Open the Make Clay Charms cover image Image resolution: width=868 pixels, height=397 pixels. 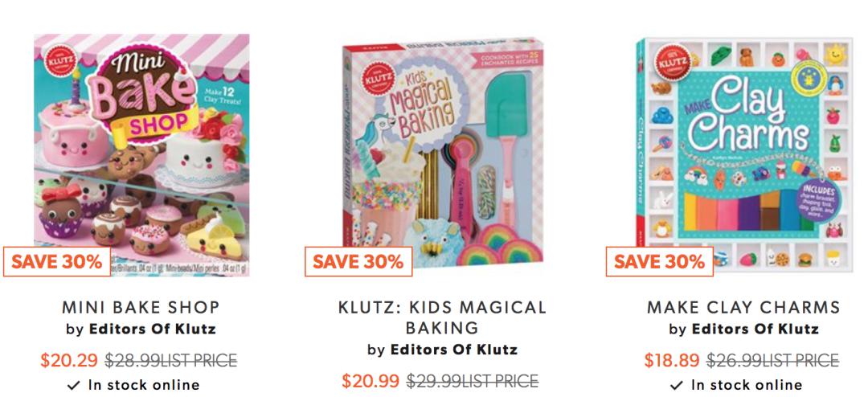point(744,154)
